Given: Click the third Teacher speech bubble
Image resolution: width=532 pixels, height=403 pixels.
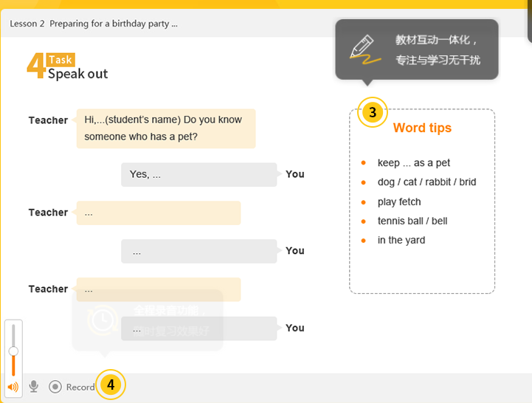Looking at the screenshot, I should tap(159, 289).
